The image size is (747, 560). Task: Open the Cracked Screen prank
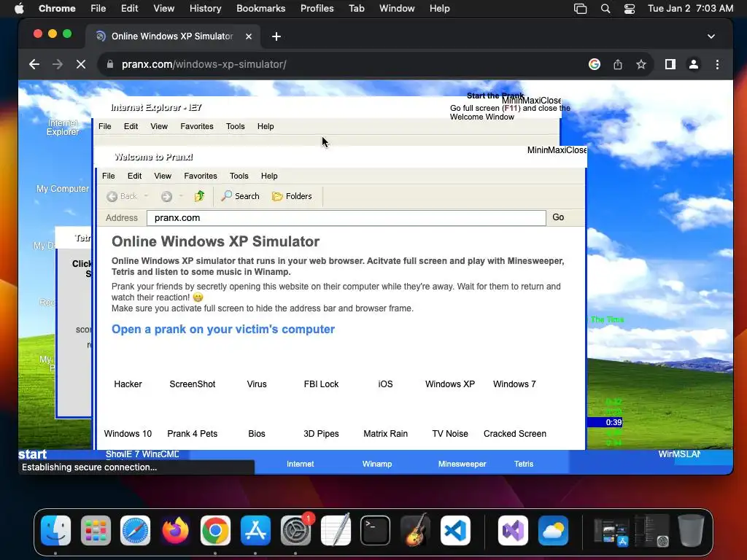515,434
